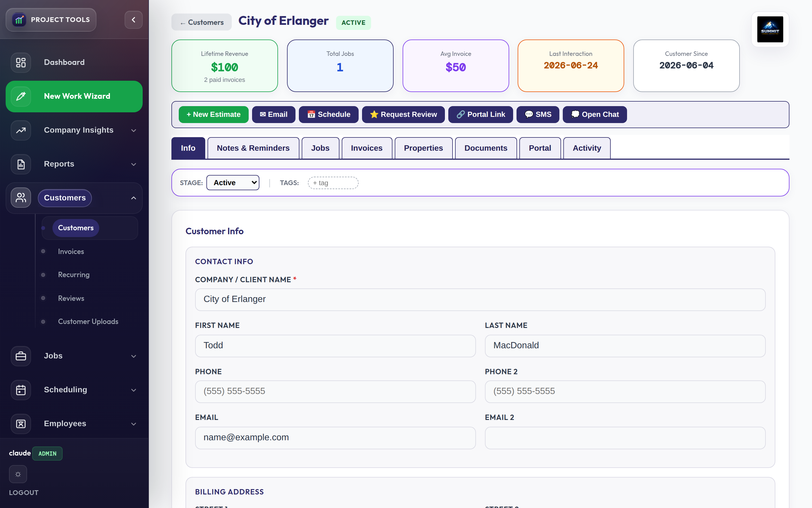Switch to the Jobs tab
The image size is (812, 508).
(x=321, y=148)
